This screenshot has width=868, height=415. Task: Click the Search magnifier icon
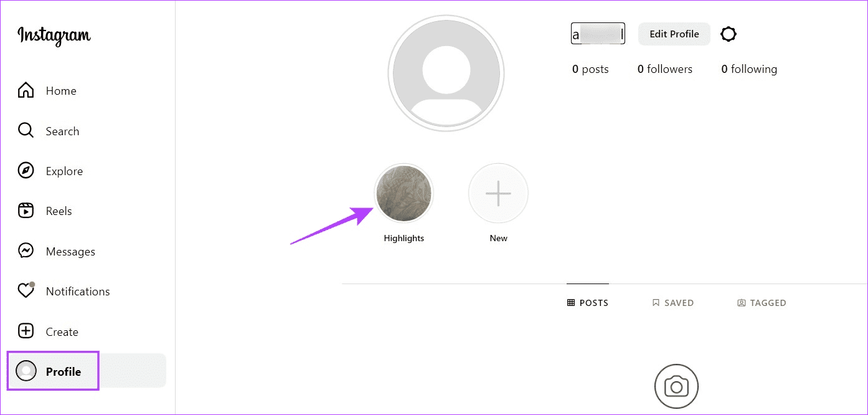[26, 131]
